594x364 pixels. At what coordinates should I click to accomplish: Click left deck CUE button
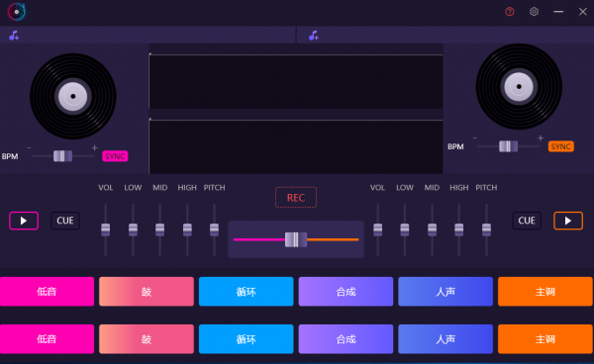(65, 221)
